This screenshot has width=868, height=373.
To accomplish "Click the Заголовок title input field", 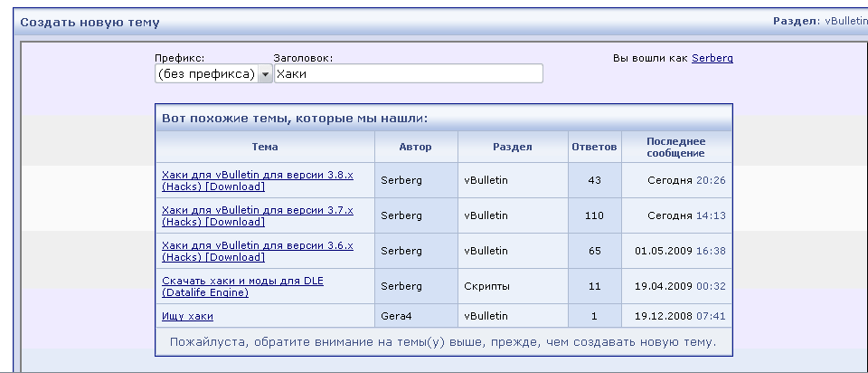I will (409, 73).
